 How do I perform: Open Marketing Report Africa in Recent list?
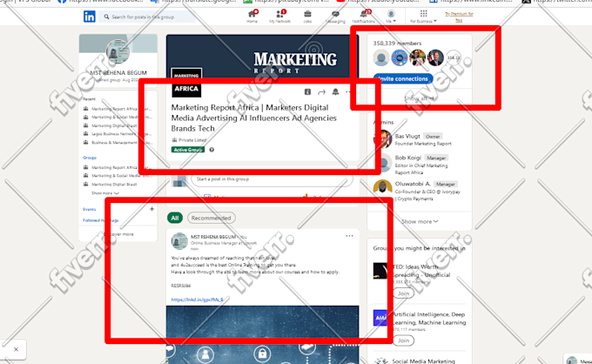pos(121,109)
